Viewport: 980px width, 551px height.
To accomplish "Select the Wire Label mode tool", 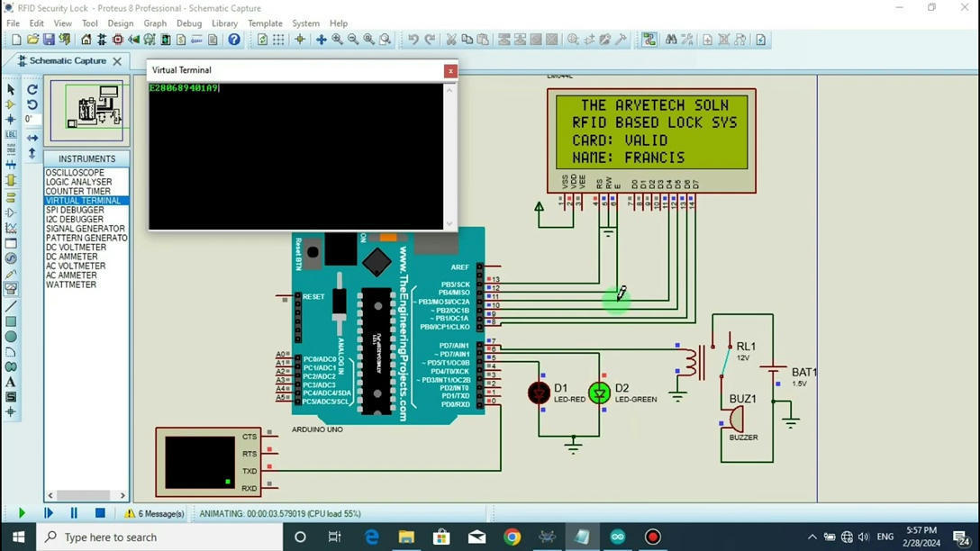I will click(11, 135).
